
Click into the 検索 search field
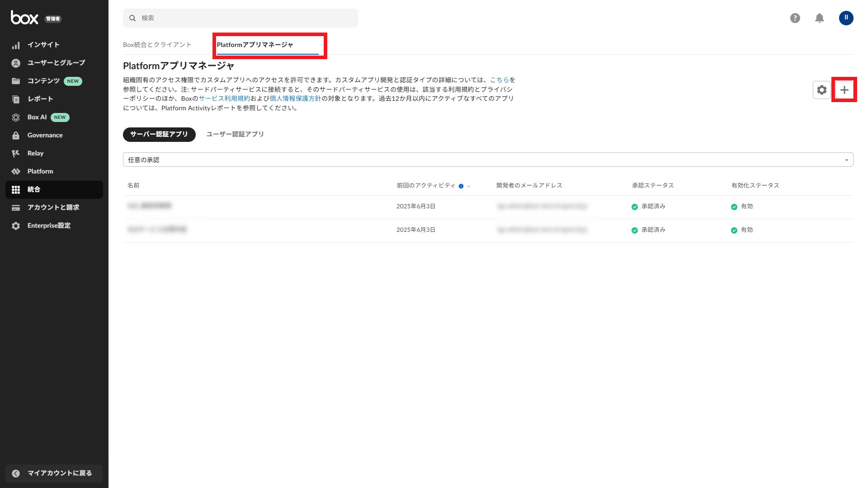tap(244, 18)
